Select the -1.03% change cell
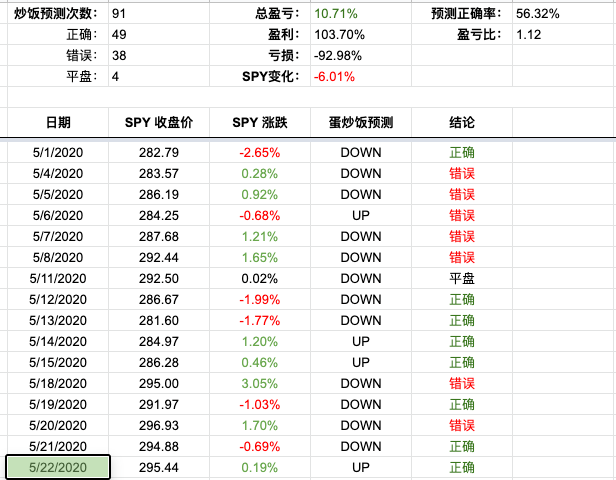 point(260,404)
